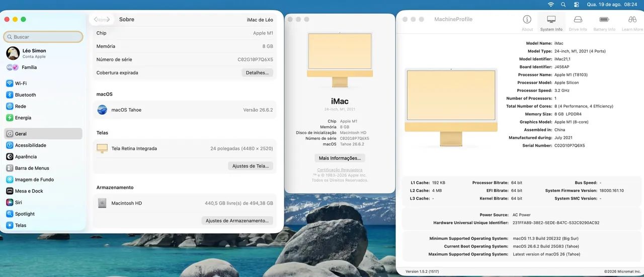Image resolution: width=644 pixels, height=277 pixels.
Task: Click the date and time in the menu bar
Action: tap(612, 4)
